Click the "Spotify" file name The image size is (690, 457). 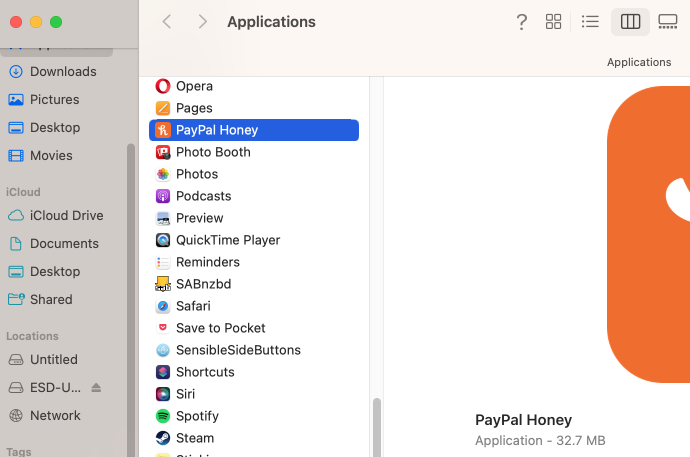tap(197, 416)
